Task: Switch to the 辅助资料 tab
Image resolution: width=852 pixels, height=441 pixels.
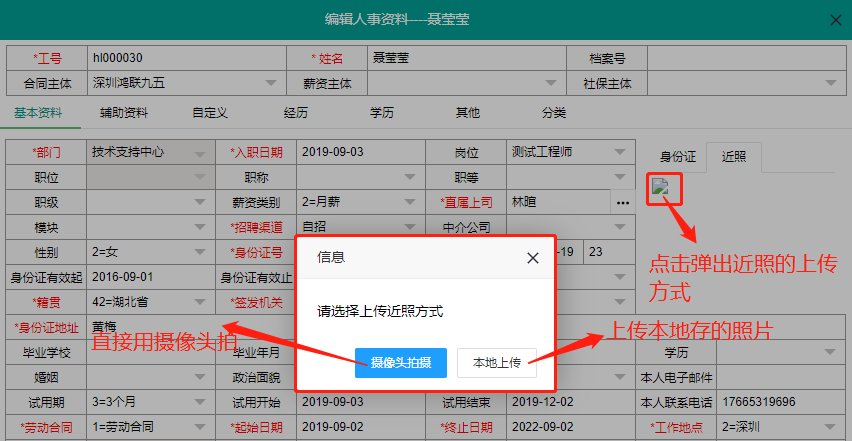Action: (124, 112)
